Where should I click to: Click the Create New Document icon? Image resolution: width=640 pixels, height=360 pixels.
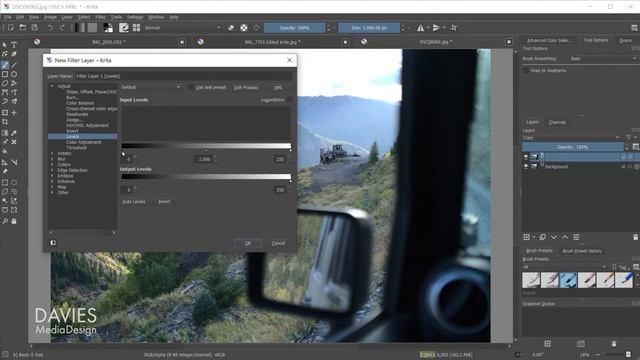click(x=11, y=28)
